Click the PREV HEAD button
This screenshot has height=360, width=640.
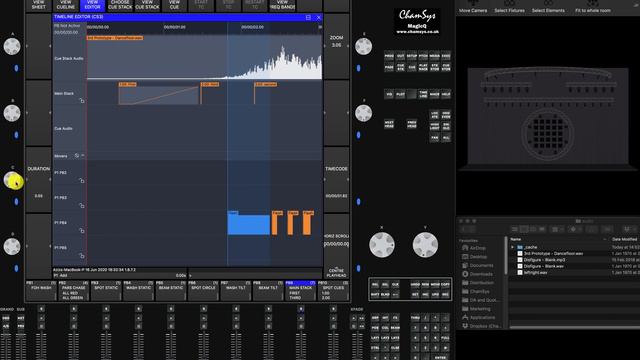pyautogui.click(x=412, y=124)
